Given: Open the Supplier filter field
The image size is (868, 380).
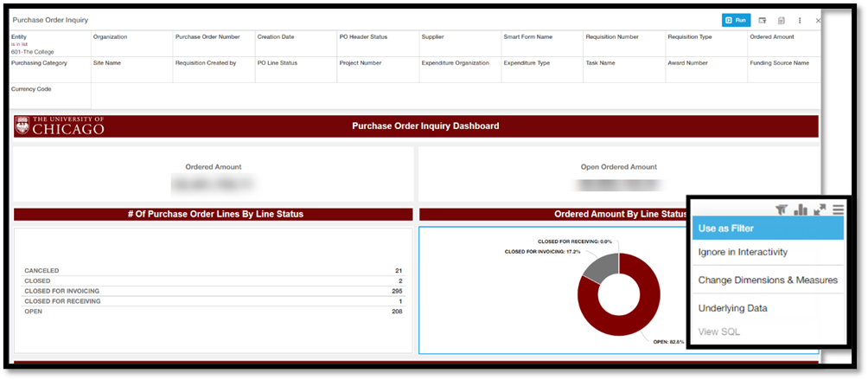Looking at the screenshot, I should [x=460, y=44].
